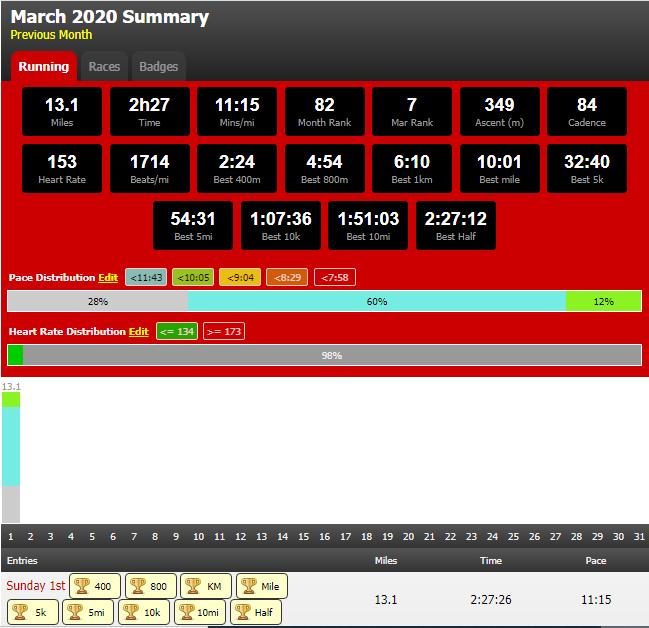Click the Best Half tile

[456, 226]
